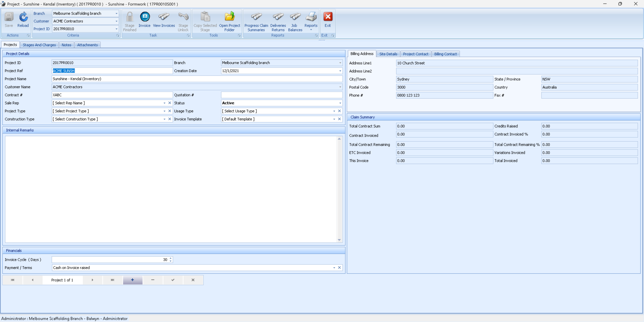This screenshot has height=322, width=644.
Task: Click the add project plus button
Action: click(133, 280)
